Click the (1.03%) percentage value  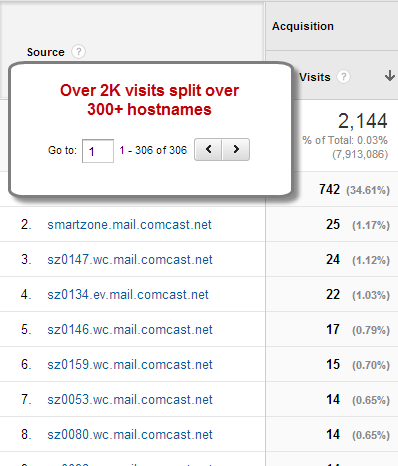click(371, 295)
